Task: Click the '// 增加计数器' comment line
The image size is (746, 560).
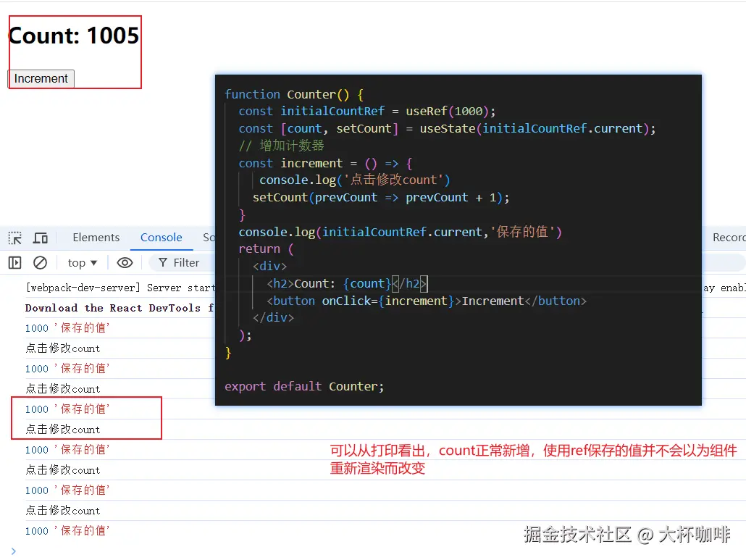Action: (x=281, y=146)
